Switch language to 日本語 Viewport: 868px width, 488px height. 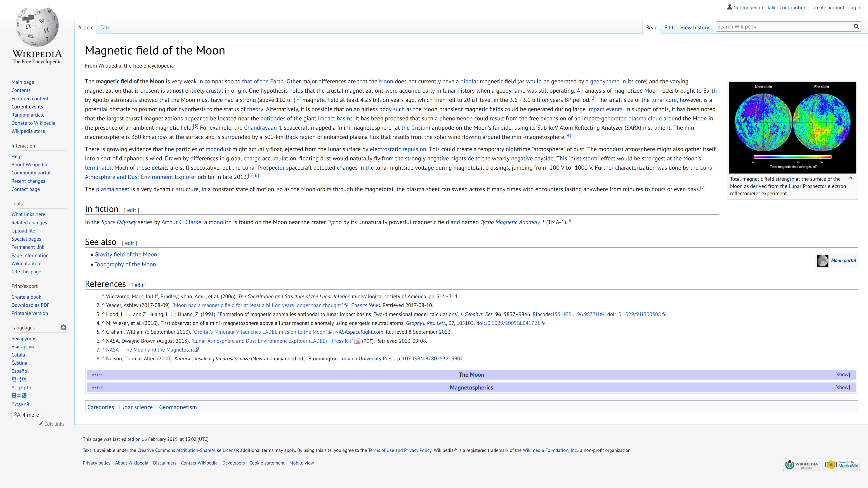point(19,396)
